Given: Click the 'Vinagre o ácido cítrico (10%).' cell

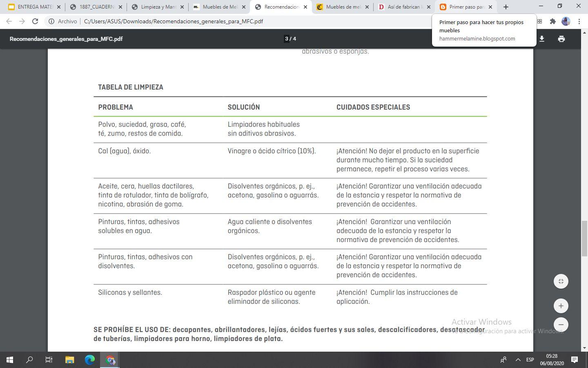Looking at the screenshot, I should tap(272, 151).
